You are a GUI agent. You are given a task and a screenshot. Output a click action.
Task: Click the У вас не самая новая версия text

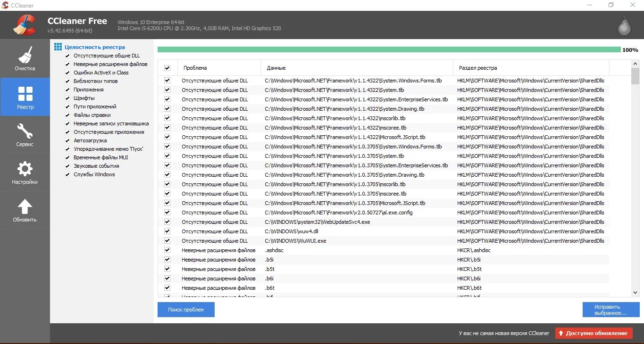click(504, 333)
